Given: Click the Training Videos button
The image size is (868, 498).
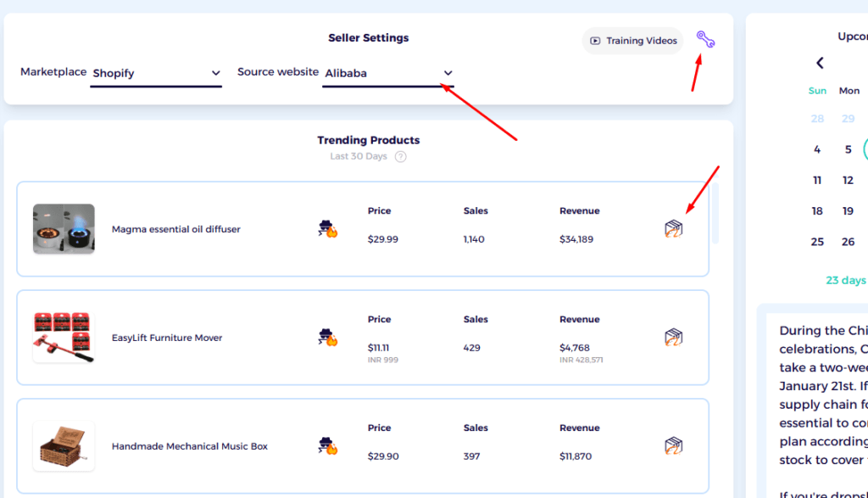Looking at the screenshot, I should pos(632,40).
